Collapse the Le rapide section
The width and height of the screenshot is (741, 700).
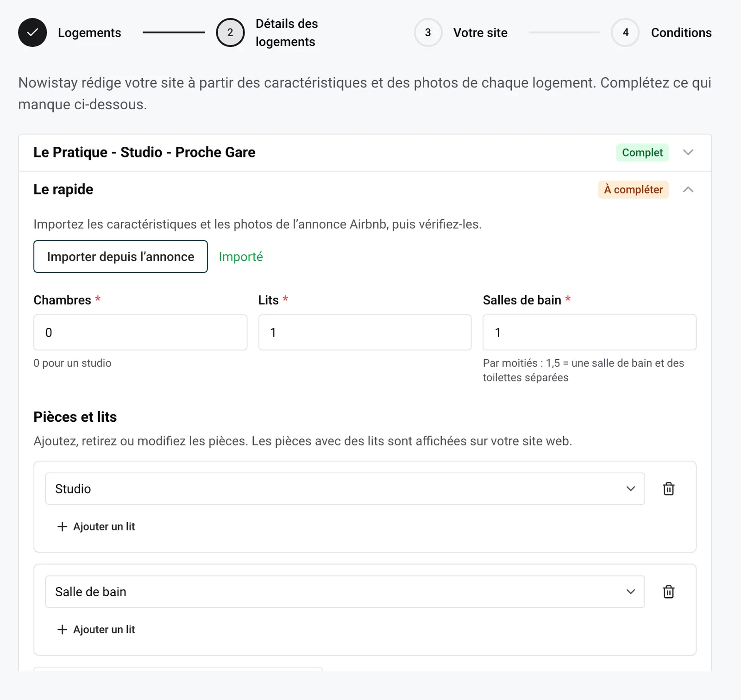pos(688,189)
